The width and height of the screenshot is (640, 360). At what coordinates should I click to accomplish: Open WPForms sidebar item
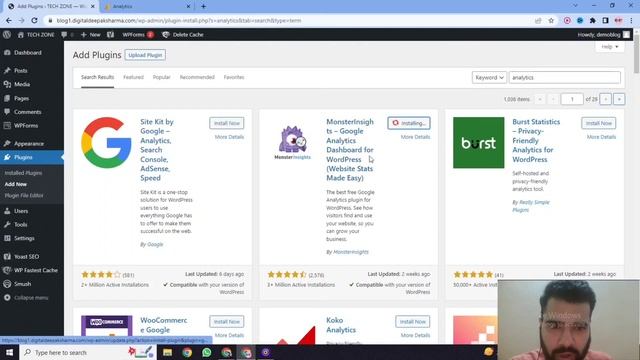pyautogui.click(x=26, y=126)
